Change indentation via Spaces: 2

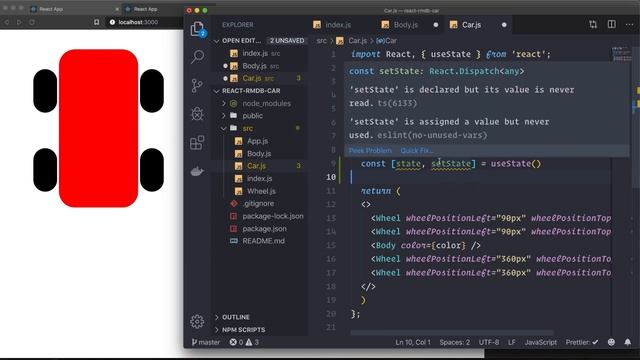coord(454,342)
